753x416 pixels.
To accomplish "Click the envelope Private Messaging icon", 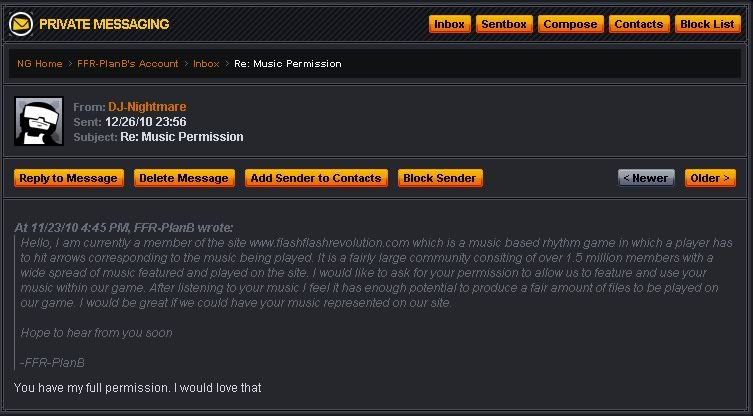I will (21, 24).
